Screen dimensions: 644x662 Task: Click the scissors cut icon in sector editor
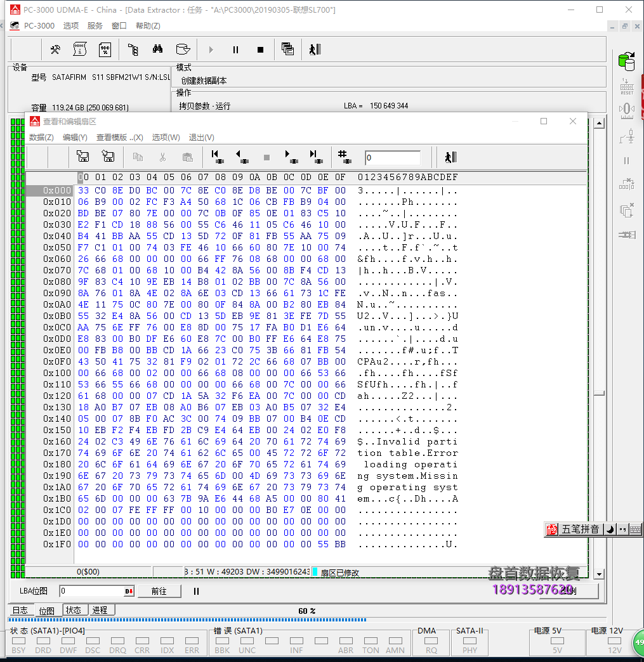(162, 157)
